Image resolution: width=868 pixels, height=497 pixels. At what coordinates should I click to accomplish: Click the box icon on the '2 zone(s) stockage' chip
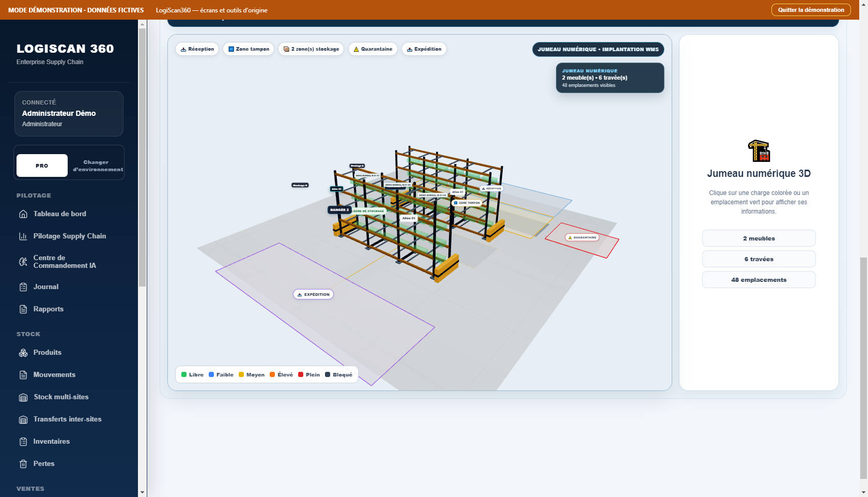[x=286, y=49]
